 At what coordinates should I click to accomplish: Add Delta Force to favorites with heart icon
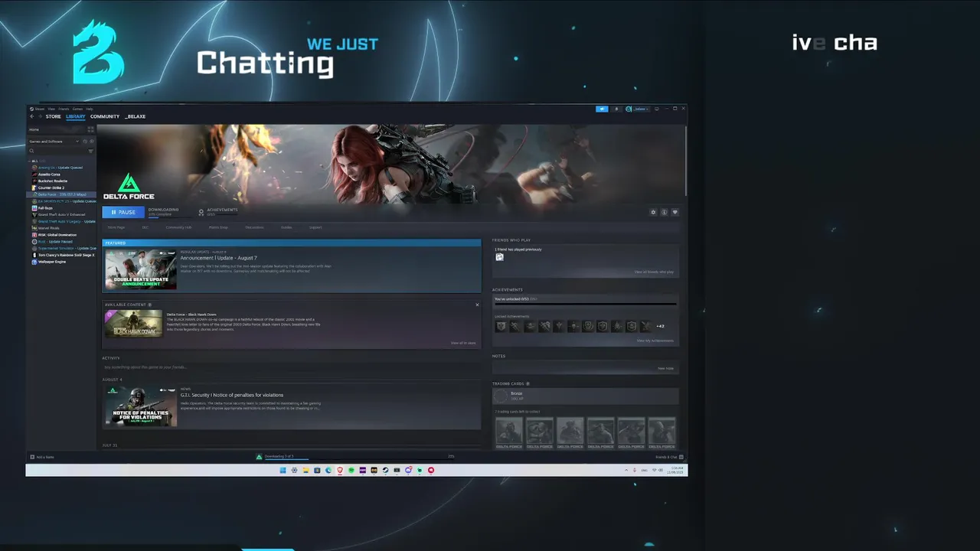675,212
